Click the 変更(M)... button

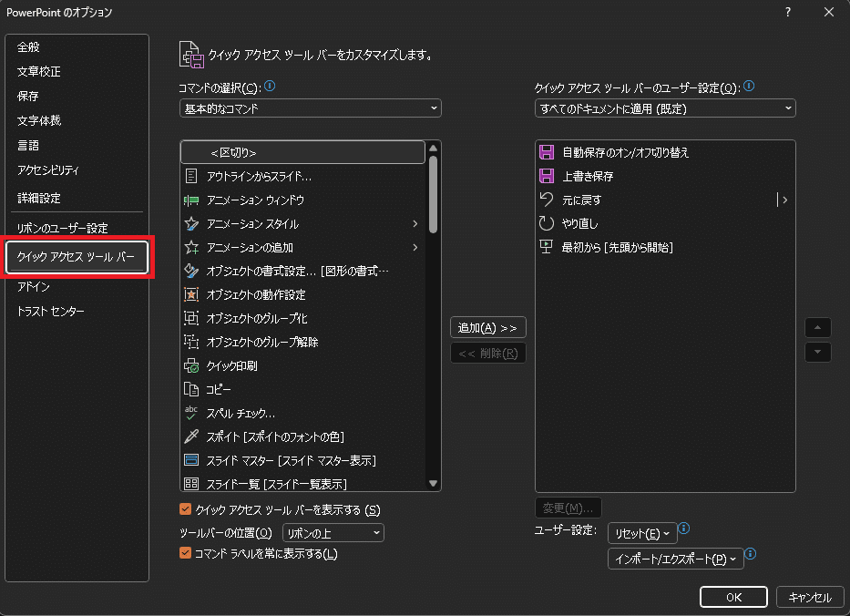click(568, 508)
